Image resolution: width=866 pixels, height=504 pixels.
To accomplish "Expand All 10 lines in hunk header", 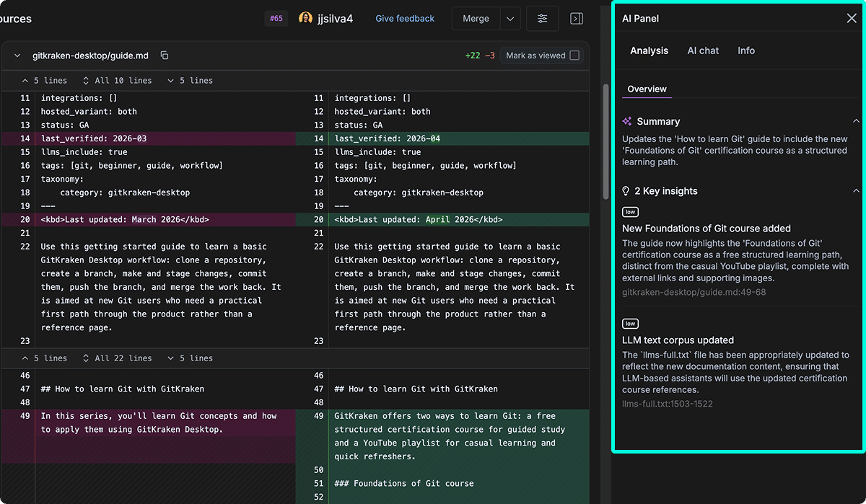I will click(118, 81).
